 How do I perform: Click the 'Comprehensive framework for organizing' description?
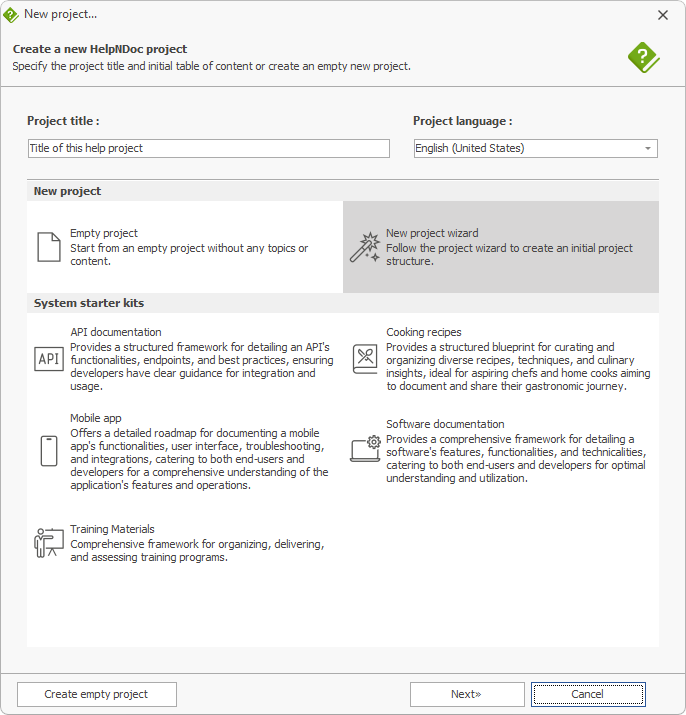tap(197, 550)
